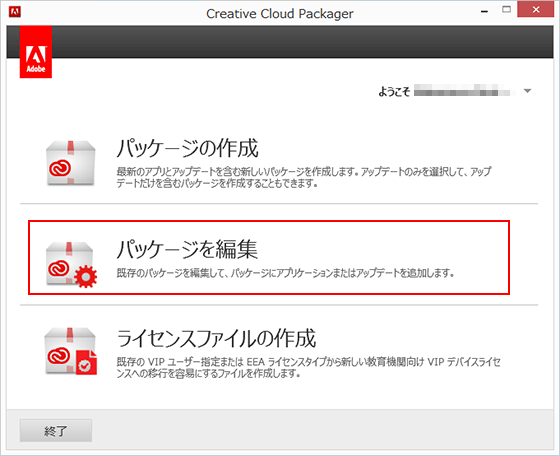The width and height of the screenshot is (560, 456).
Task: Click the Edit Package box with gear icon
Action: pyautogui.click(x=71, y=265)
